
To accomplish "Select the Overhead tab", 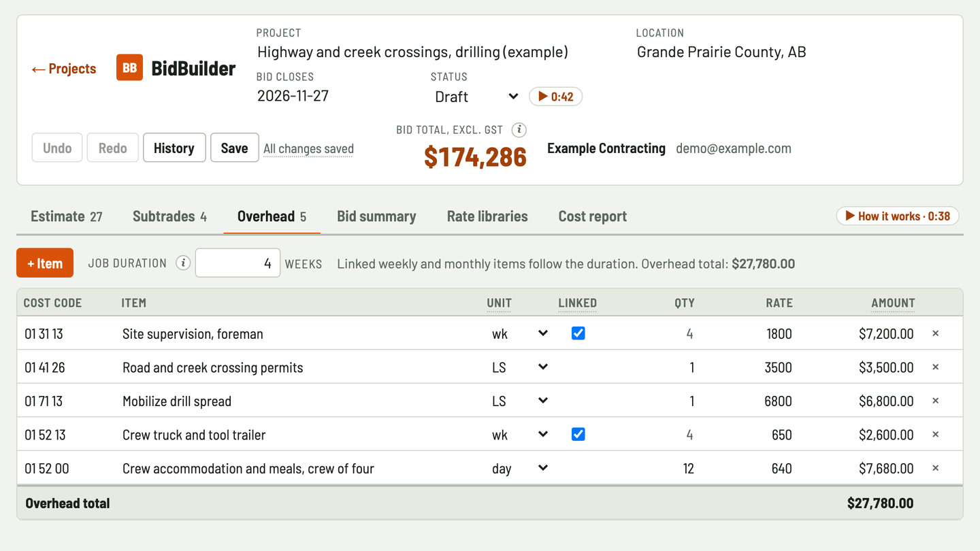I will click(x=272, y=216).
